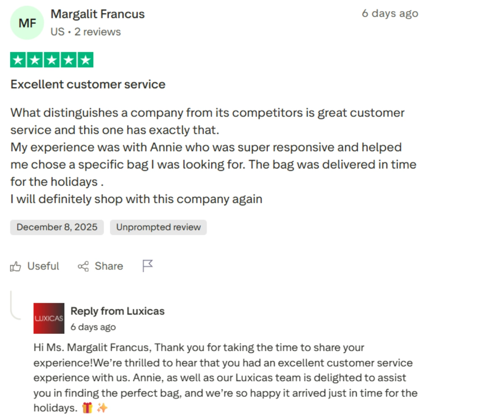
Task: Open the "Excellent customer service" review title
Action: [88, 84]
